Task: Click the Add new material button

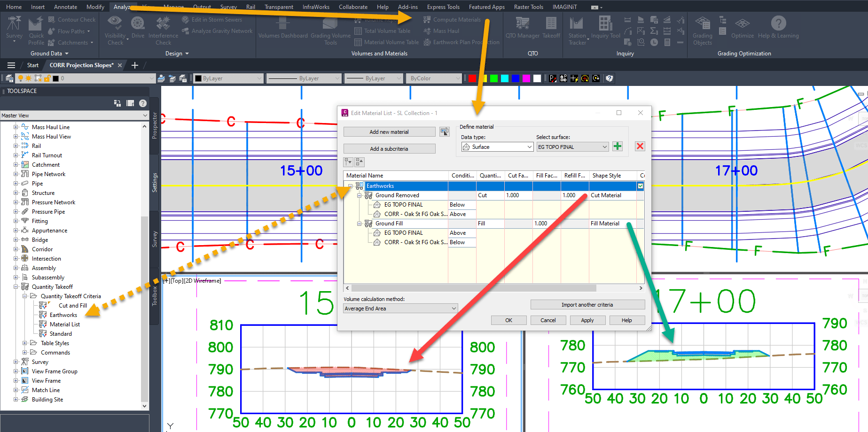Action: [389, 132]
